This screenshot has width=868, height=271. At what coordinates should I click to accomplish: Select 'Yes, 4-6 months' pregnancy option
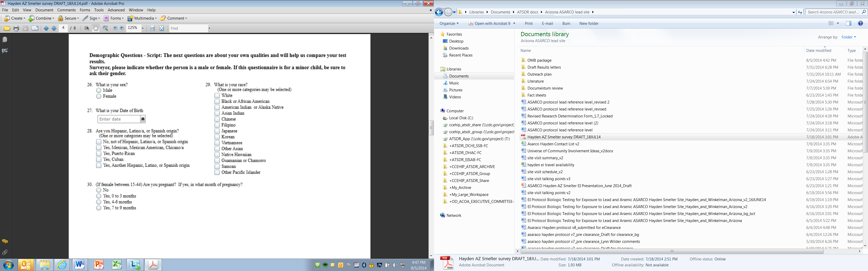[x=99, y=202]
